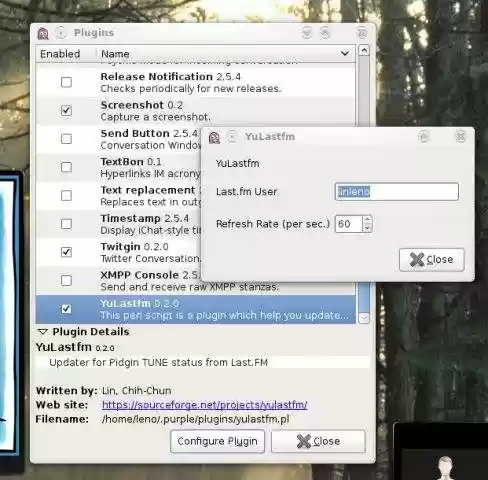Increase the Refresh Rate stepper value
Viewport: 488px width, 480px height.
367,220
